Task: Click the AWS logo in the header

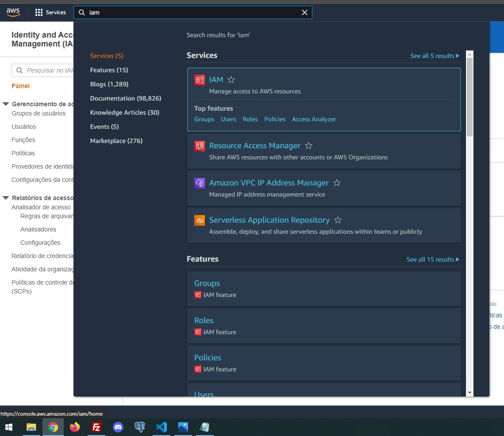Action: coord(13,12)
